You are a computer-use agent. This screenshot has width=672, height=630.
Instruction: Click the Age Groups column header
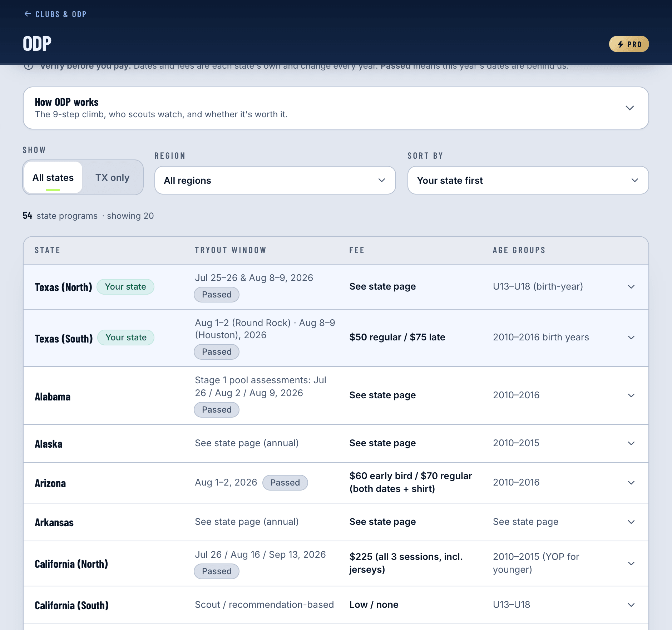tap(519, 250)
